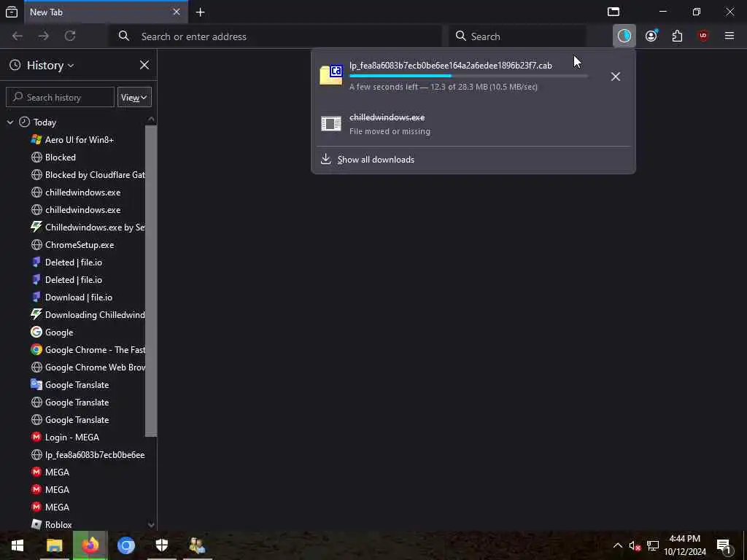Click the Search history field
This screenshot has height=560, width=747.
tap(60, 97)
